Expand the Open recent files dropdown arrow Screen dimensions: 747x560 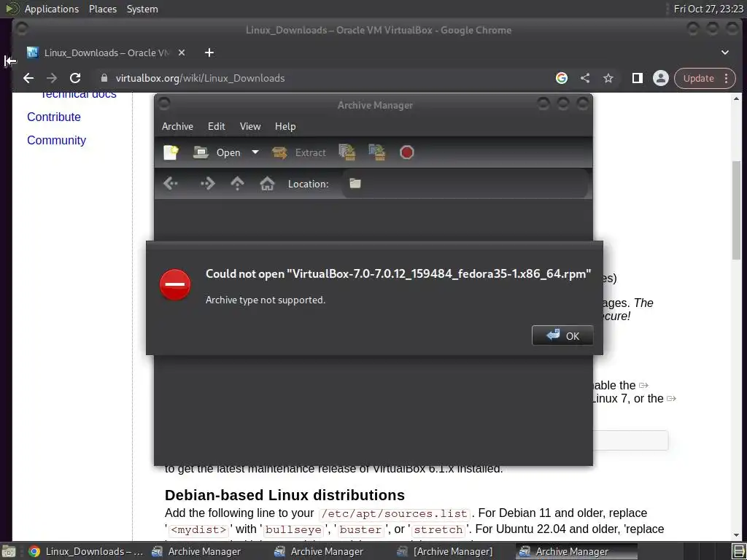[x=255, y=152]
